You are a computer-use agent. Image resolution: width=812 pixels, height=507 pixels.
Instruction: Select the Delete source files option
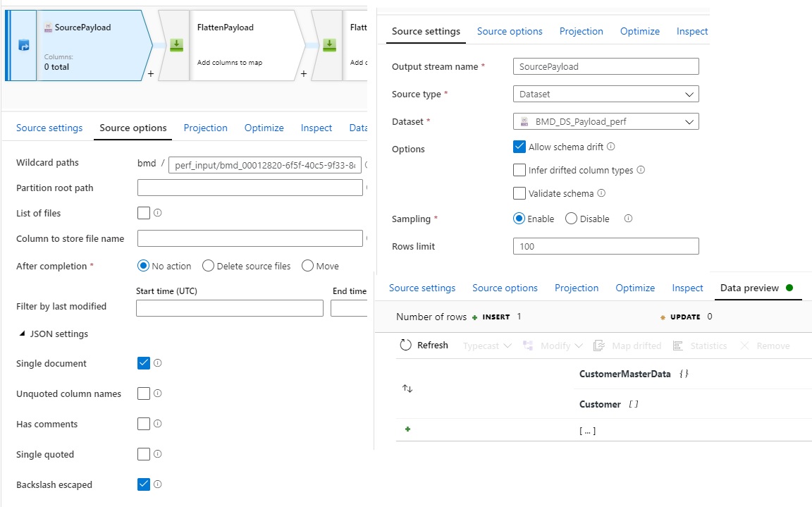tap(208, 266)
